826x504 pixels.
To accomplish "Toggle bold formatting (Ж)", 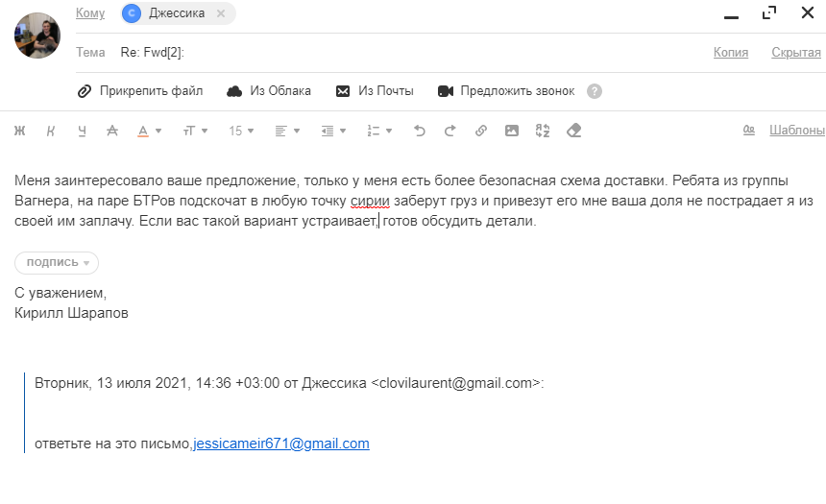I will 19,131.
